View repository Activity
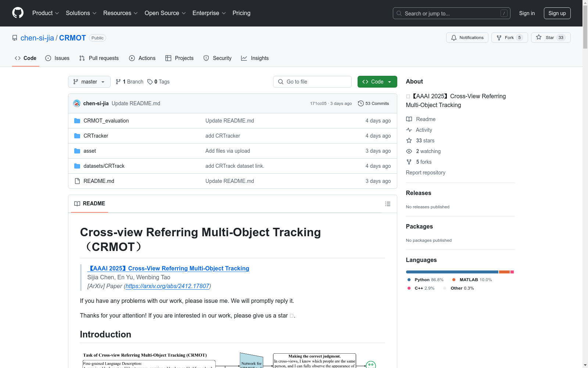588x368 pixels. point(419,130)
